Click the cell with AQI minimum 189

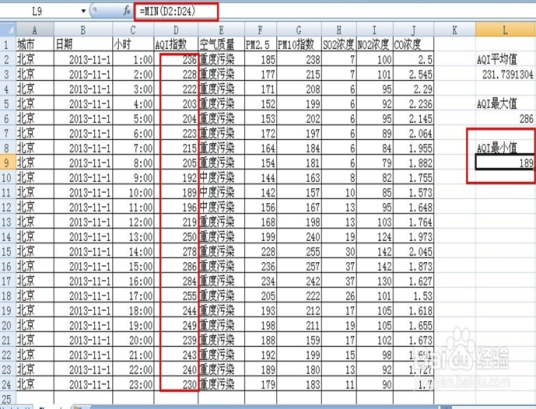[505, 162]
